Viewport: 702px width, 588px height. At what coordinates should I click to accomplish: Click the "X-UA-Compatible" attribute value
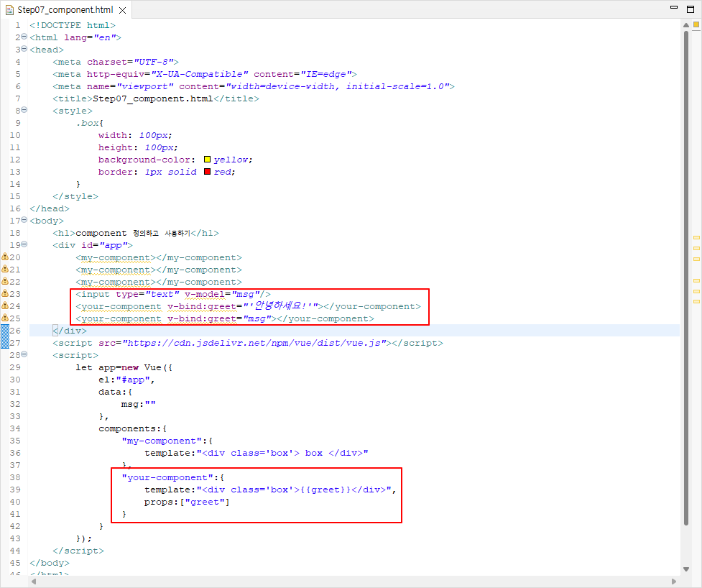tap(199, 74)
